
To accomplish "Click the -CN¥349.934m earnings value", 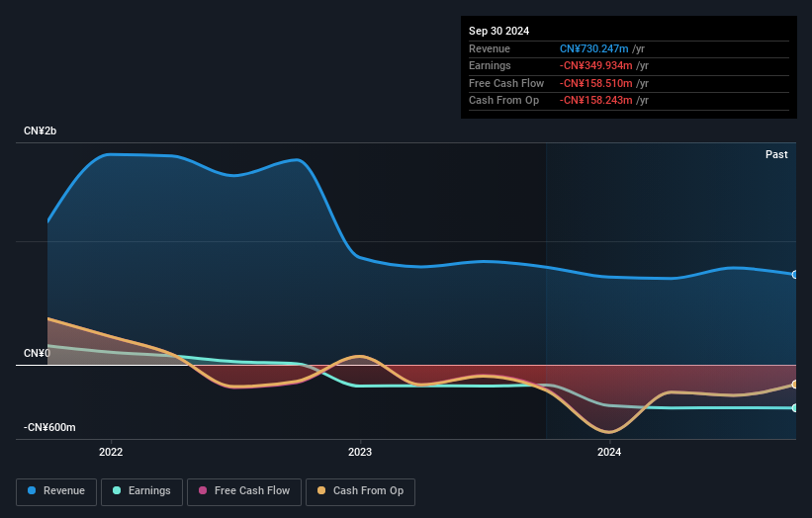I will pos(595,65).
